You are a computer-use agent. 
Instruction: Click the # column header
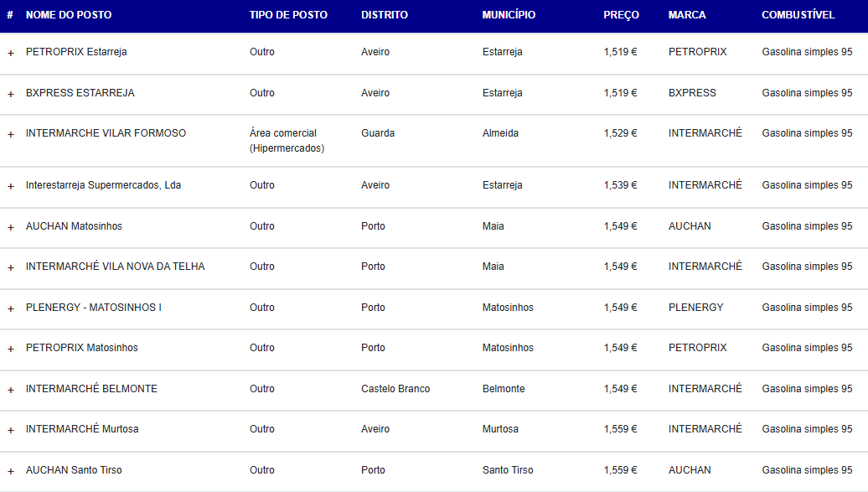click(x=10, y=15)
